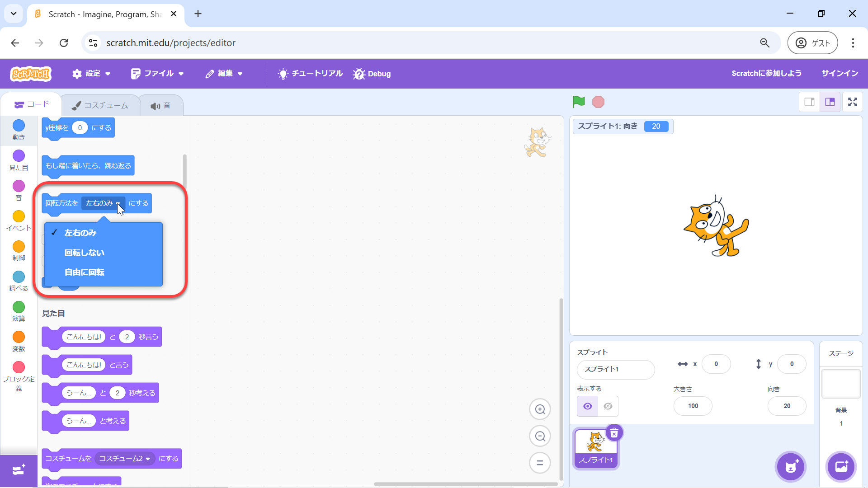Viewport: 868px width, 488px height.
Task: Select the ブロック定義 my blocks category
Action: [x=19, y=376]
